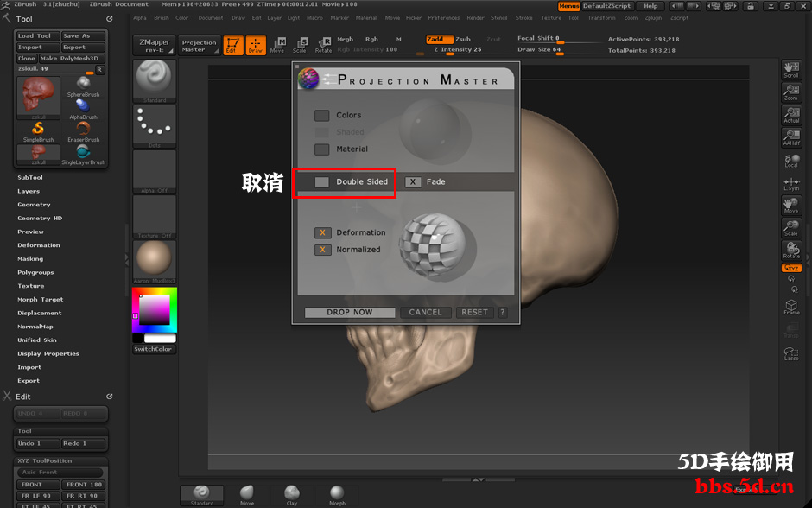Expand the Deformation palette section
Viewport: 812px width, 508px height.
coord(39,245)
